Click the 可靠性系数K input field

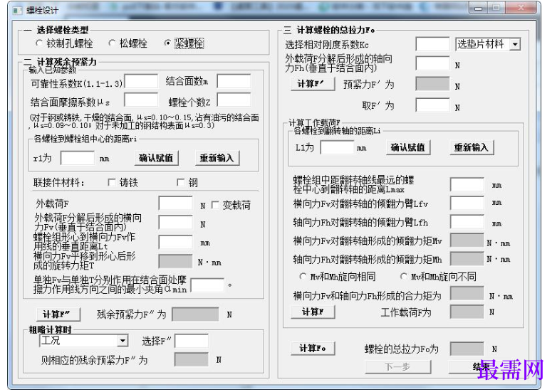141,81
